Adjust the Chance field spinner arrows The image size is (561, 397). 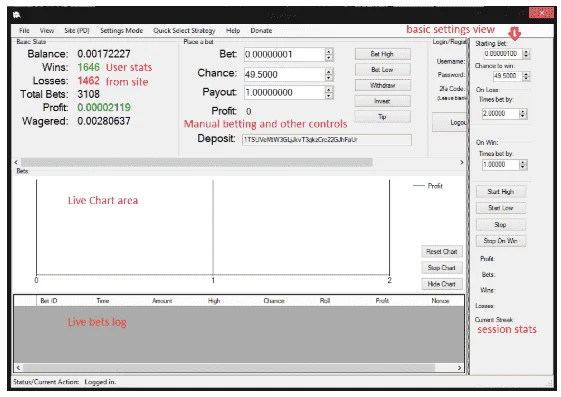(329, 74)
